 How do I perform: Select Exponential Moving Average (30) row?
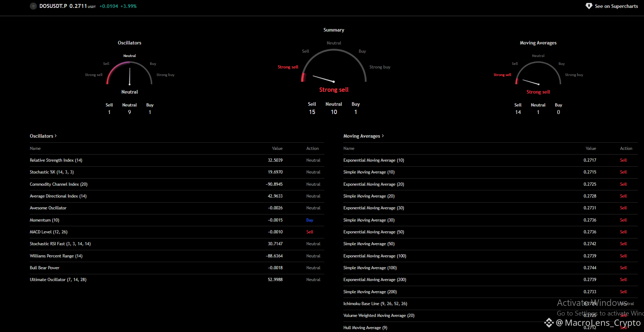[x=491, y=208]
